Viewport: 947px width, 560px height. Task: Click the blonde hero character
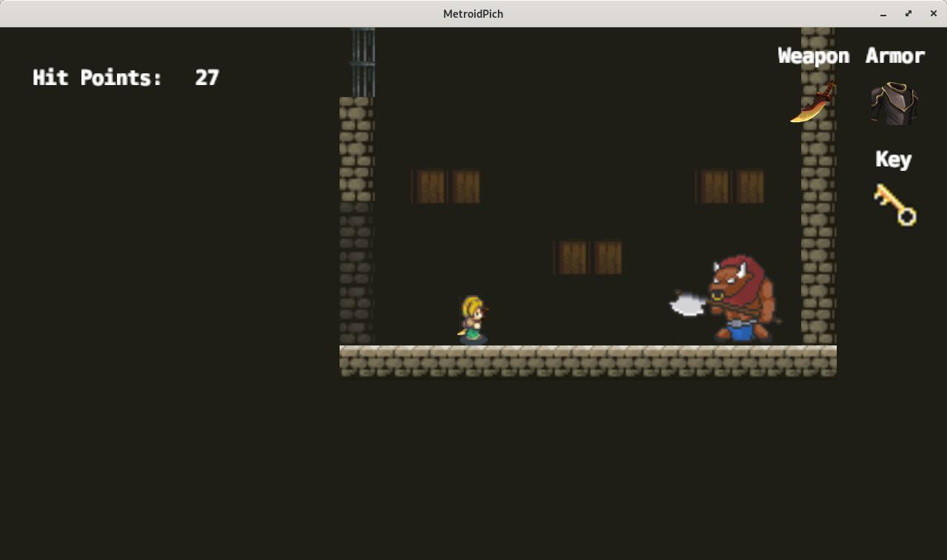pyautogui.click(x=473, y=320)
